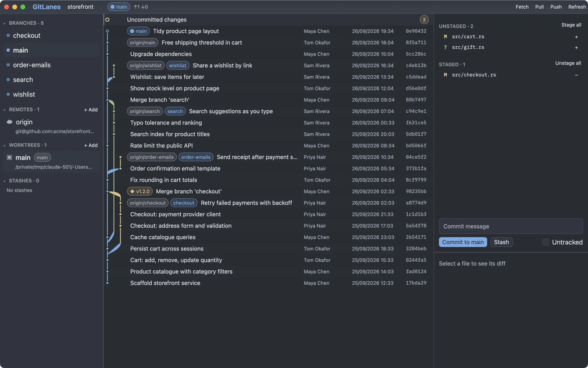Select the checkout branch in sidebar

click(51, 36)
